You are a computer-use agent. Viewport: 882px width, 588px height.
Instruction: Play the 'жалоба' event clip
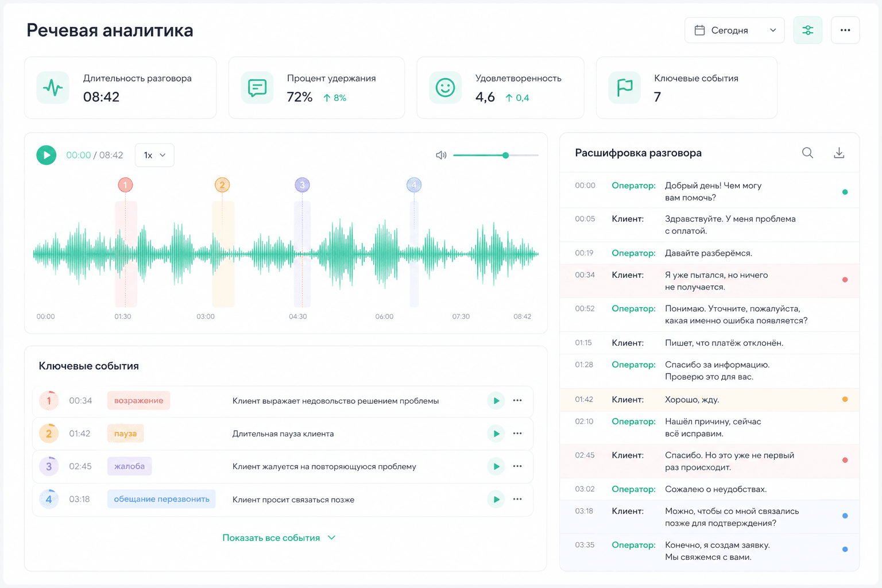496,466
